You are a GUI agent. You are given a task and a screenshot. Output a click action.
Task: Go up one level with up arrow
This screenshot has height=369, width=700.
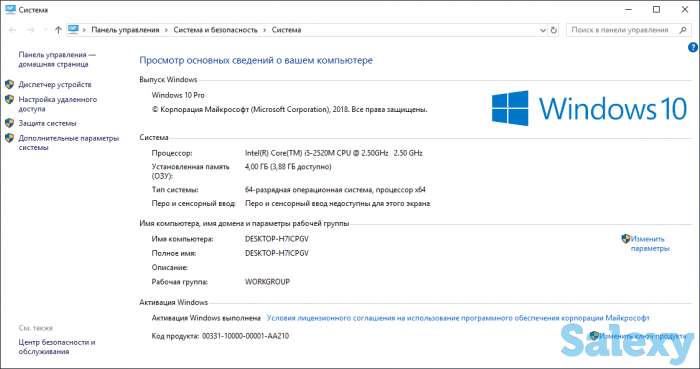point(58,30)
